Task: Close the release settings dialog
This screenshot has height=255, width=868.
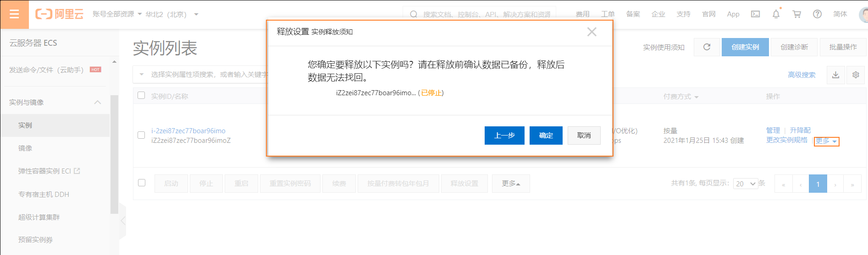Action: pyautogui.click(x=592, y=32)
